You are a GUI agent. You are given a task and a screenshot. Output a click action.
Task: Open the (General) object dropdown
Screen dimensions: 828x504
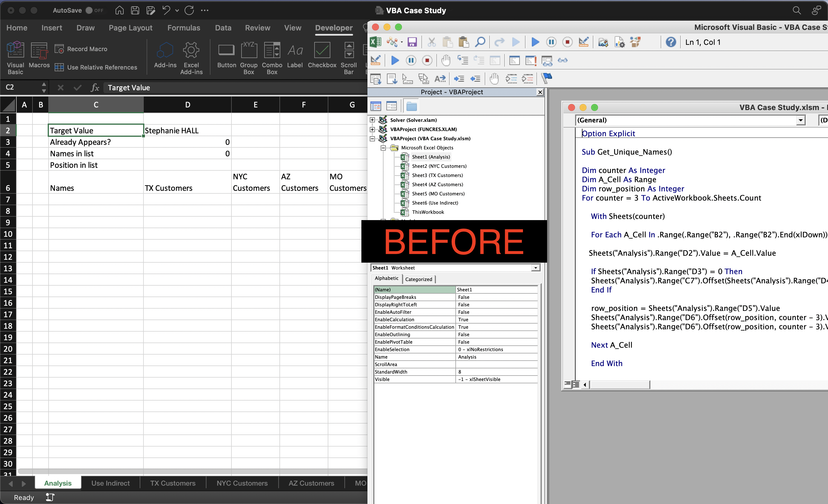tap(800, 120)
